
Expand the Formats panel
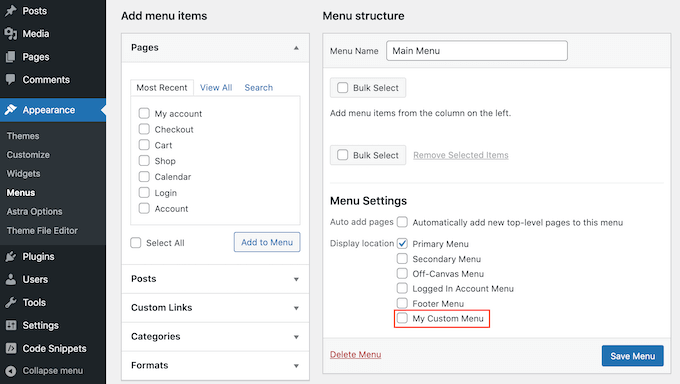(x=215, y=365)
